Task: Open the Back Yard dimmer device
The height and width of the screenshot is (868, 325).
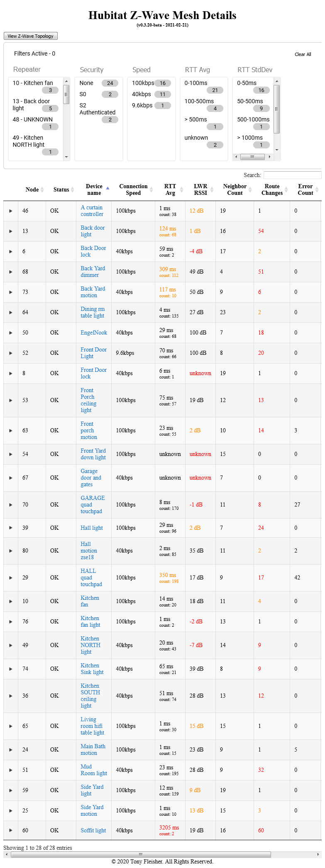Action: [93, 272]
